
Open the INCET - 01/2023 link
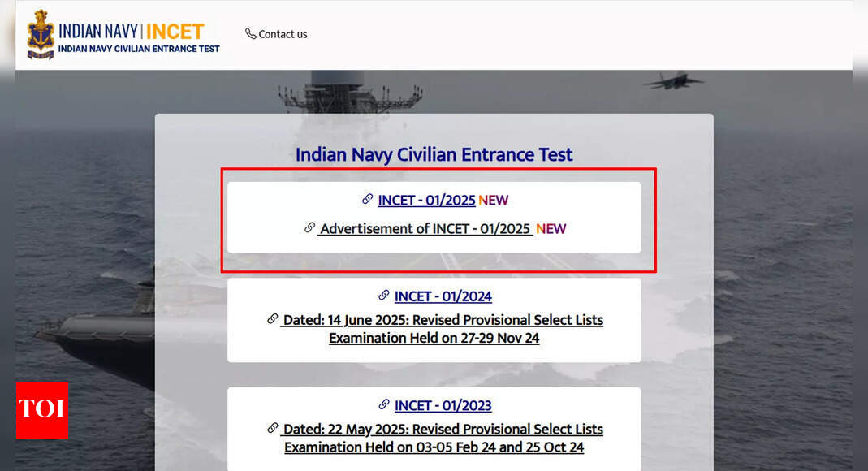[x=443, y=406]
